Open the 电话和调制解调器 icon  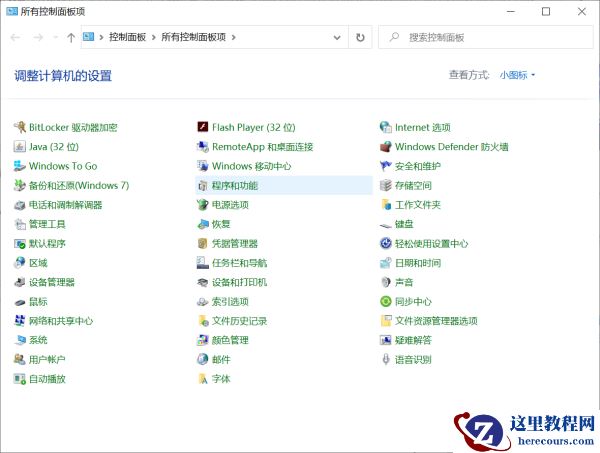pos(20,205)
